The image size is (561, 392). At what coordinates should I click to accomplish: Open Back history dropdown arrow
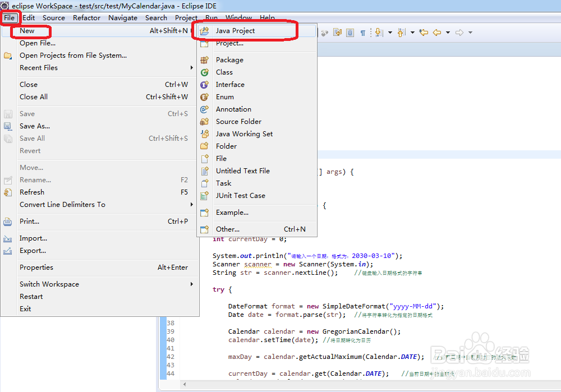(x=448, y=33)
